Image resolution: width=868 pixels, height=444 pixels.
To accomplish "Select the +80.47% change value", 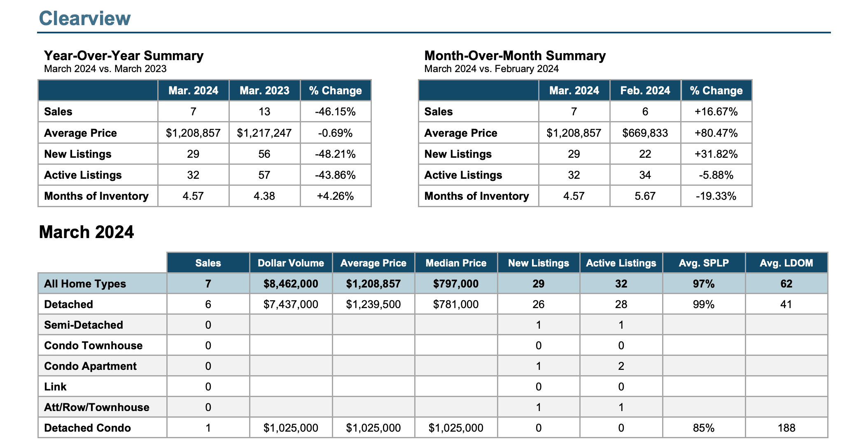I will coord(716,133).
